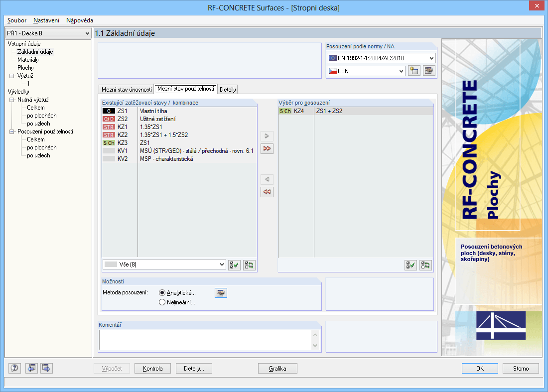The width and height of the screenshot is (548, 392).
Task: Select reinforcement item 1 in the tree
Action: coord(28,84)
